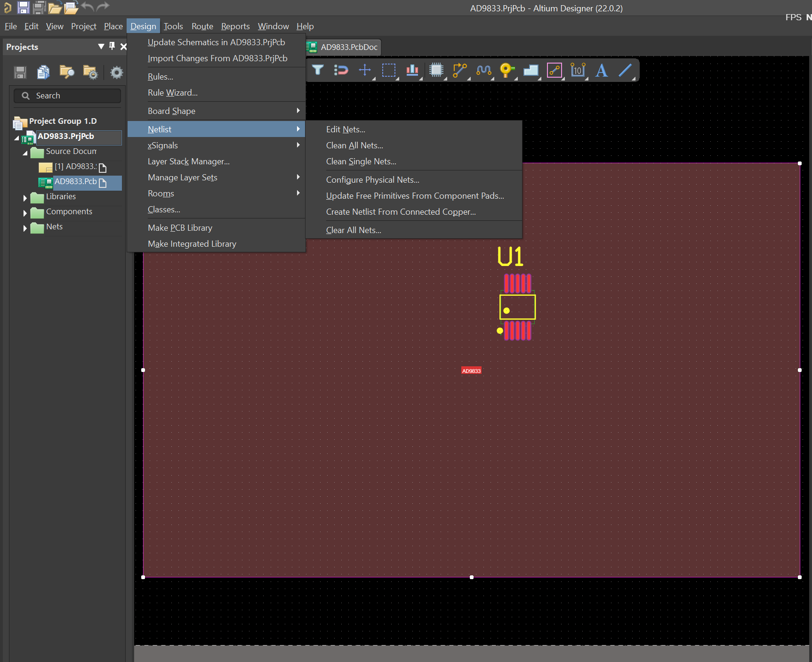
Task: Choose Clean All Nets
Action: pos(414,145)
